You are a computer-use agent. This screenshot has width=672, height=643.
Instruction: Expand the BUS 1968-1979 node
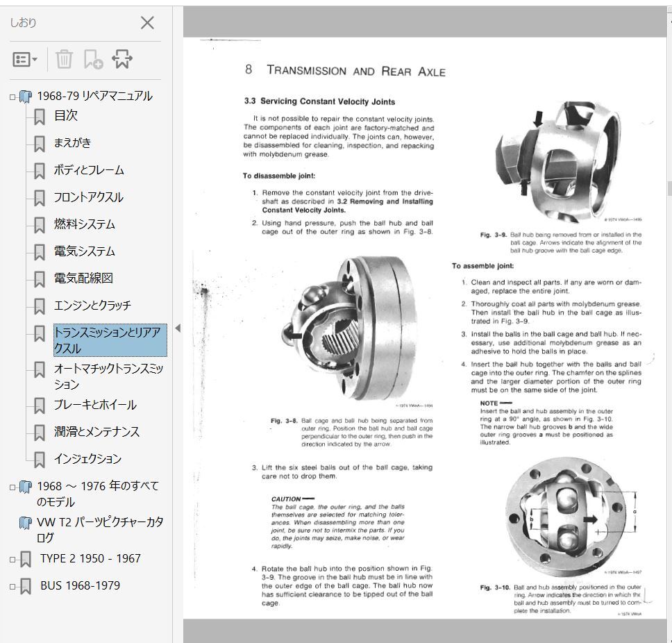coord(12,587)
